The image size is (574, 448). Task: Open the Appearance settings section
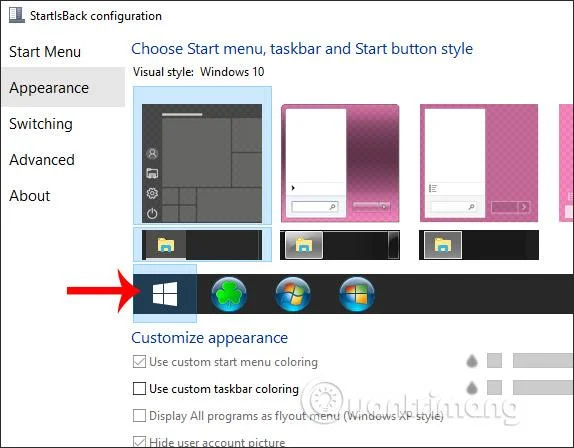pos(63,87)
